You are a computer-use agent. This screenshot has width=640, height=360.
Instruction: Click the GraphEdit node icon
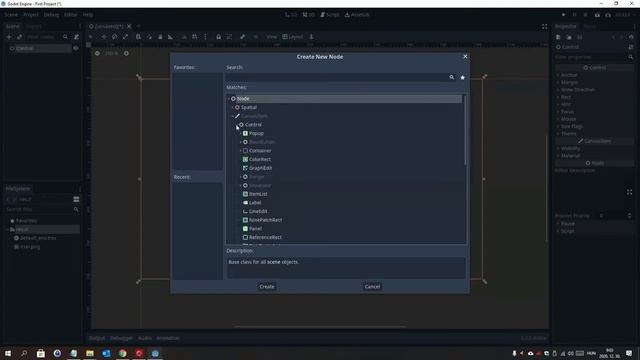(245, 168)
